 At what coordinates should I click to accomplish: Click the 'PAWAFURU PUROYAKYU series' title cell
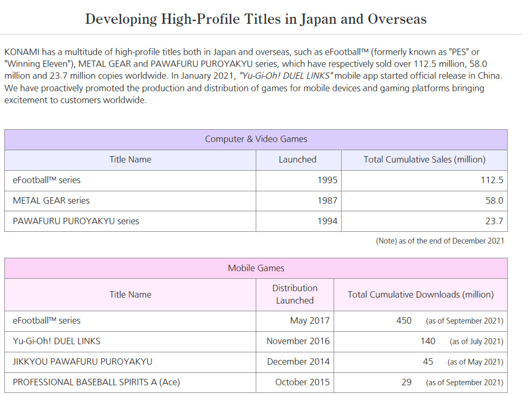(x=76, y=221)
